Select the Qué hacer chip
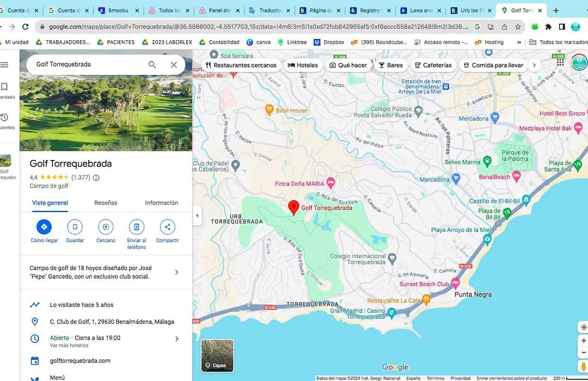Screen dimensions: 588x381 348,65
